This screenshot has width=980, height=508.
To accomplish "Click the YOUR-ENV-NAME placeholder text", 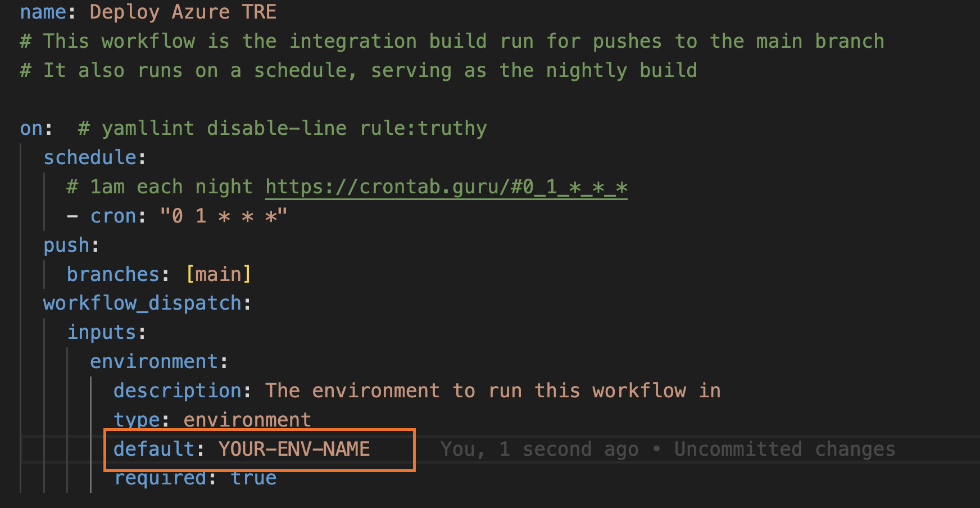I will point(293,449).
